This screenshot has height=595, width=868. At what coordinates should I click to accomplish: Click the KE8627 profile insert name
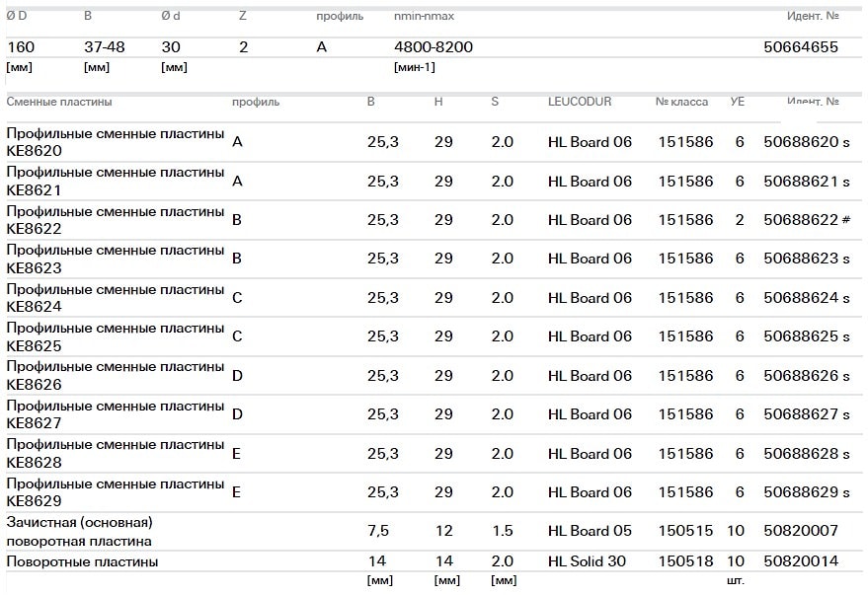115,414
